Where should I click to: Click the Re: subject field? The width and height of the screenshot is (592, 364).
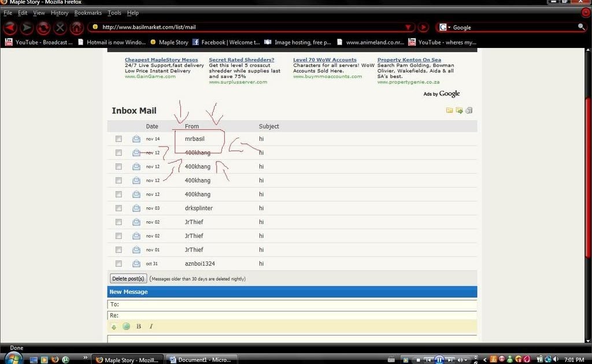tap(292, 315)
